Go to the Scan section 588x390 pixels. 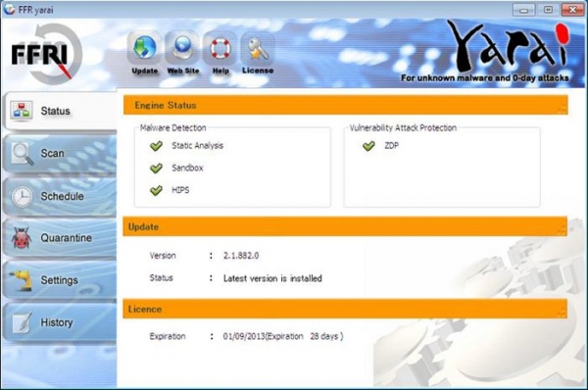[59, 154]
